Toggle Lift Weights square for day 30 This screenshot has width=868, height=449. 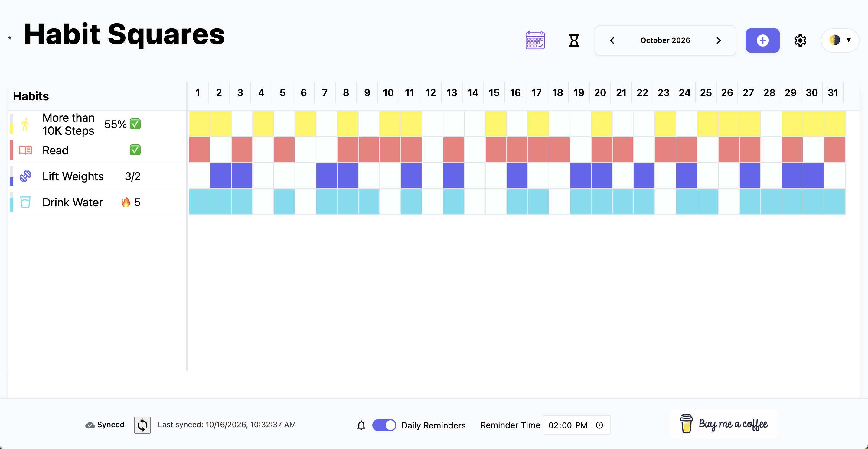point(814,176)
